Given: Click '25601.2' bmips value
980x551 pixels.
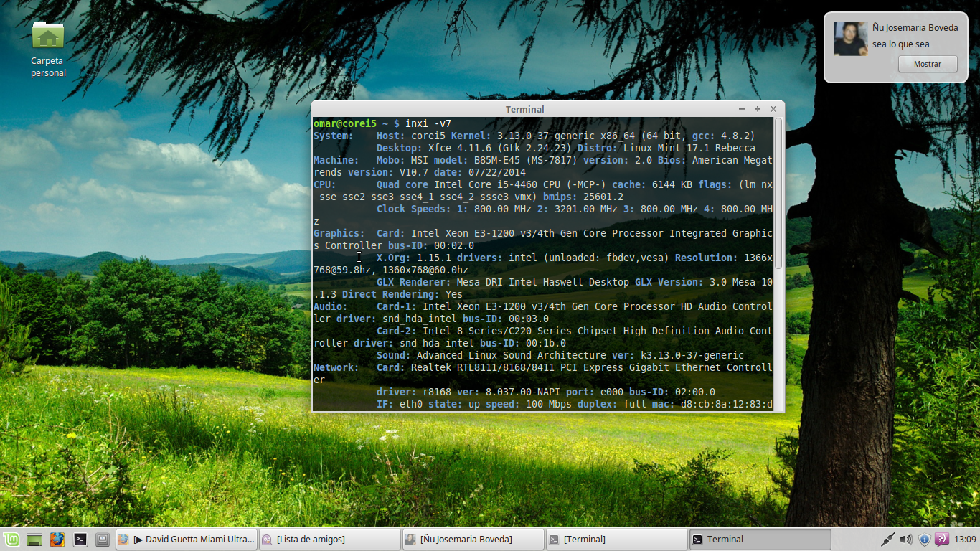Looking at the screenshot, I should [603, 197].
